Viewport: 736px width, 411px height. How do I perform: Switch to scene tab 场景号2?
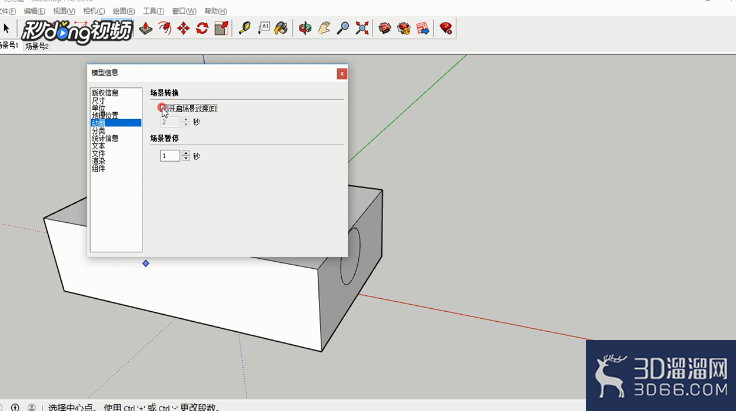(37, 46)
